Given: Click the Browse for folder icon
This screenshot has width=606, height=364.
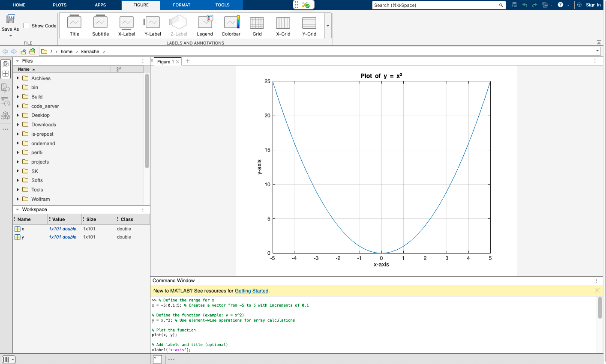Looking at the screenshot, I should (x=32, y=51).
